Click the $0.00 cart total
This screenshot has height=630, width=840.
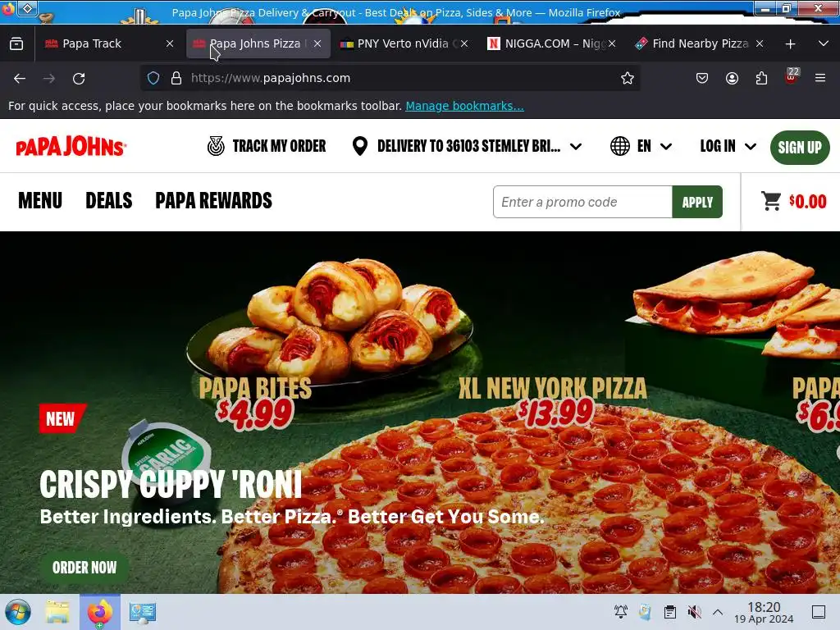coord(808,202)
